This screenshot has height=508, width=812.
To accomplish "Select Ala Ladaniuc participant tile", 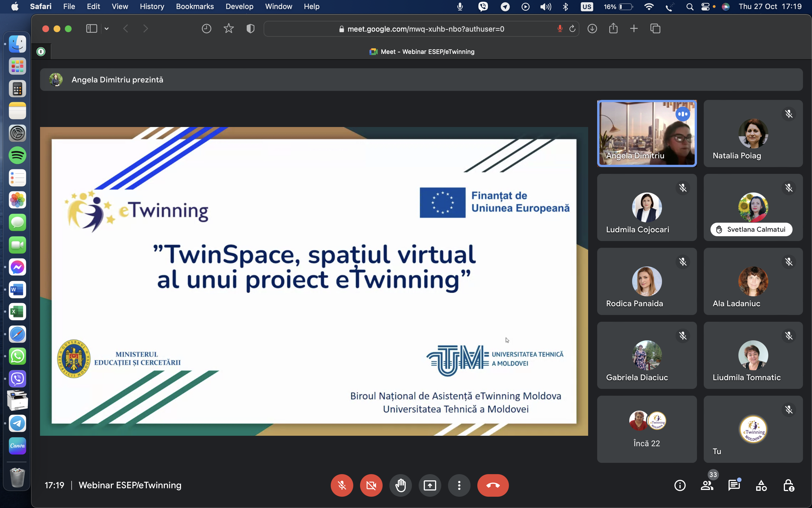I will 753,281.
